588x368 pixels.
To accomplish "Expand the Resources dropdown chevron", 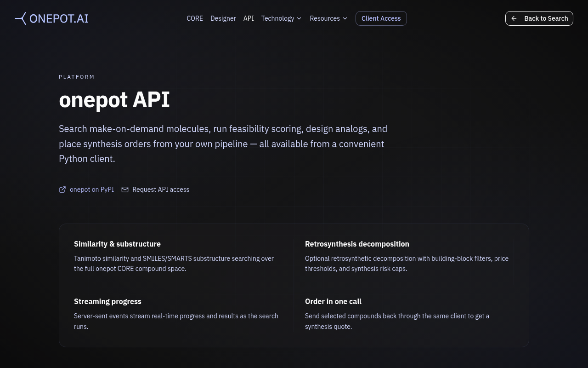I will [345, 18].
